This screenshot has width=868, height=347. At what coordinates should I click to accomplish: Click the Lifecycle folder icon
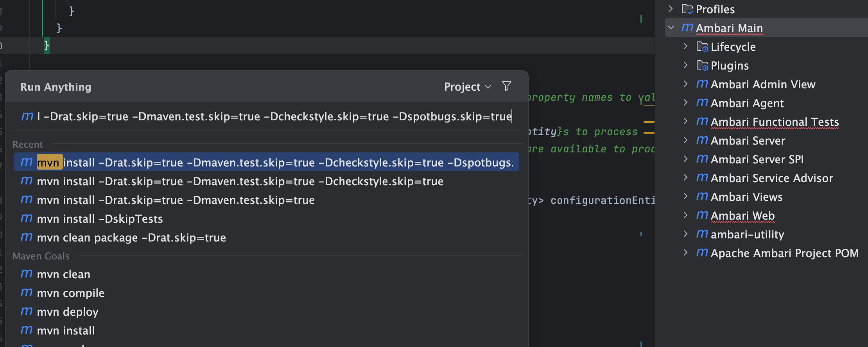click(702, 47)
